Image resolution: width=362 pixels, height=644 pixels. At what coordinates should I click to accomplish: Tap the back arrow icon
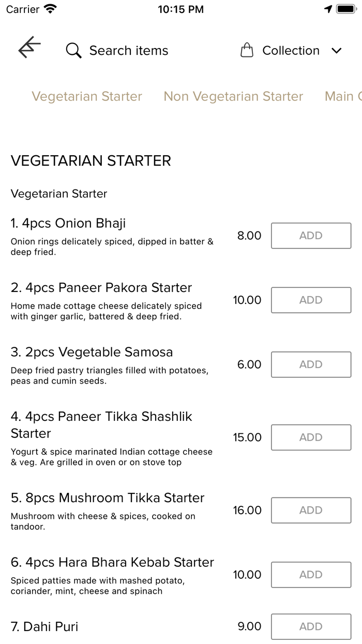pos(29,48)
